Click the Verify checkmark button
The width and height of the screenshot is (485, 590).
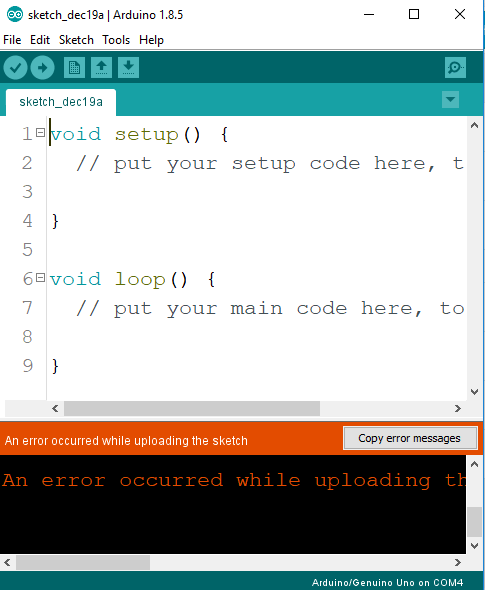point(15,68)
